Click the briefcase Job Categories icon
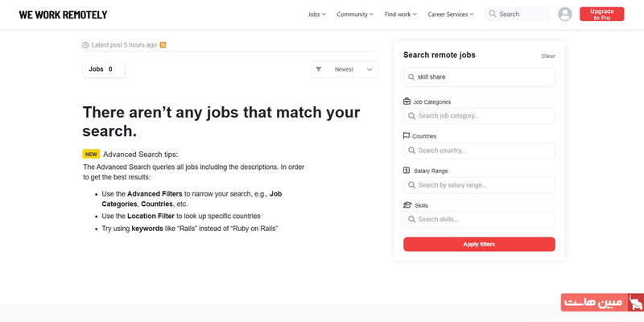The width and height of the screenshot is (644, 322). (x=407, y=101)
